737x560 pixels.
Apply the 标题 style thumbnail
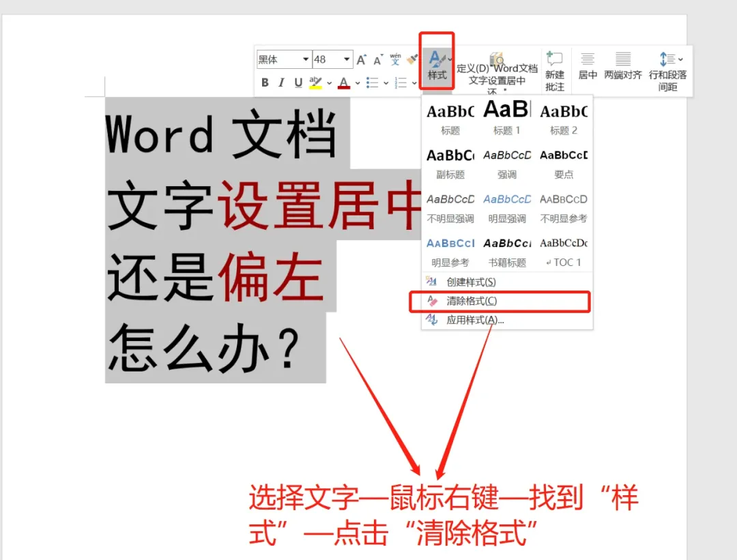click(x=450, y=119)
